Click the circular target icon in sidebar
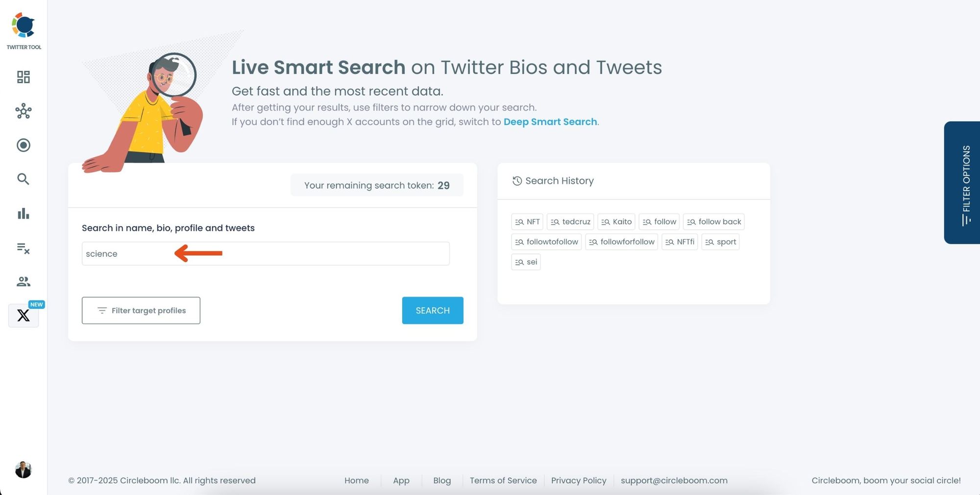Image resolution: width=980 pixels, height=495 pixels. (x=23, y=145)
